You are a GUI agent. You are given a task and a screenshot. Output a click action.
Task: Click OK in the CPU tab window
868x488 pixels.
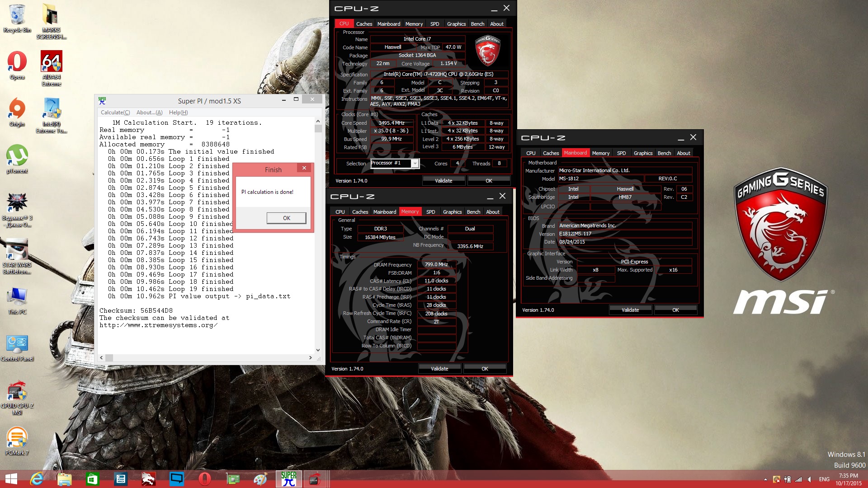tap(489, 181)
